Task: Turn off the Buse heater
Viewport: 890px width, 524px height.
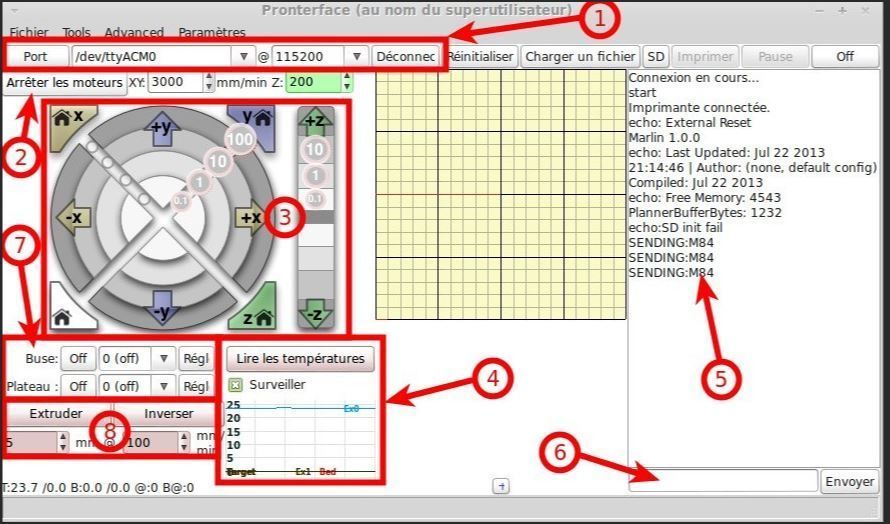Action: (x=78, y=358)
